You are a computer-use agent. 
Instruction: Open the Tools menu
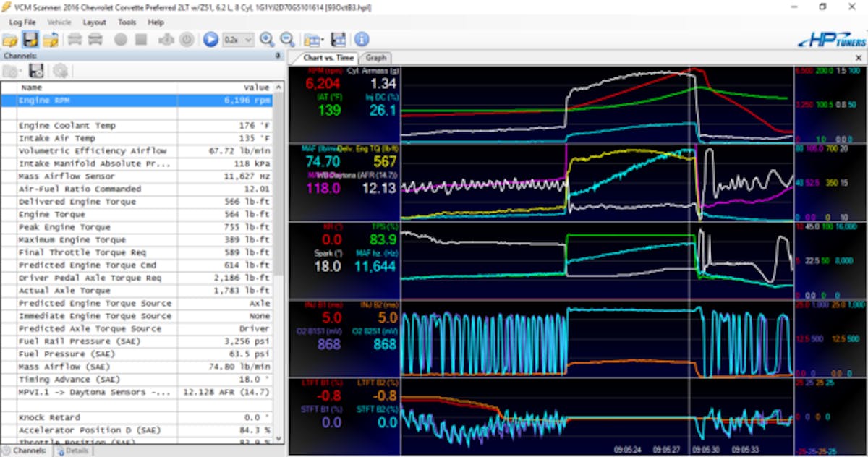coord(127,22)
